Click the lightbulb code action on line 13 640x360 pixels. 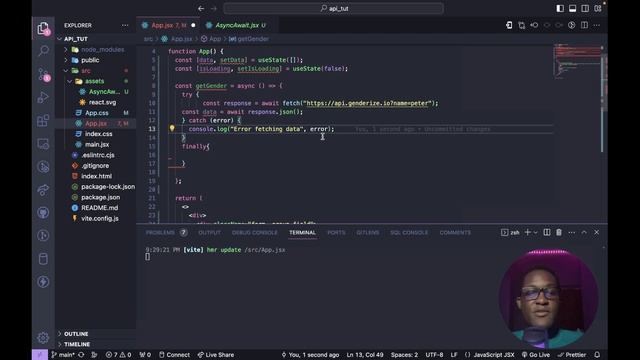pos(172,129)
